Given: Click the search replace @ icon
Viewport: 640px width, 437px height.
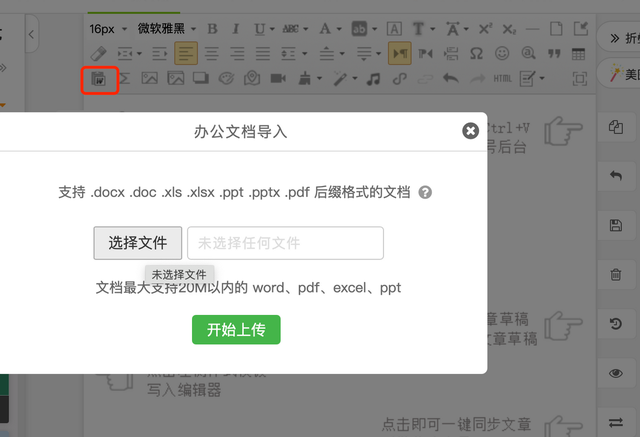Looking at the screenshot, I should click(528, 53).
